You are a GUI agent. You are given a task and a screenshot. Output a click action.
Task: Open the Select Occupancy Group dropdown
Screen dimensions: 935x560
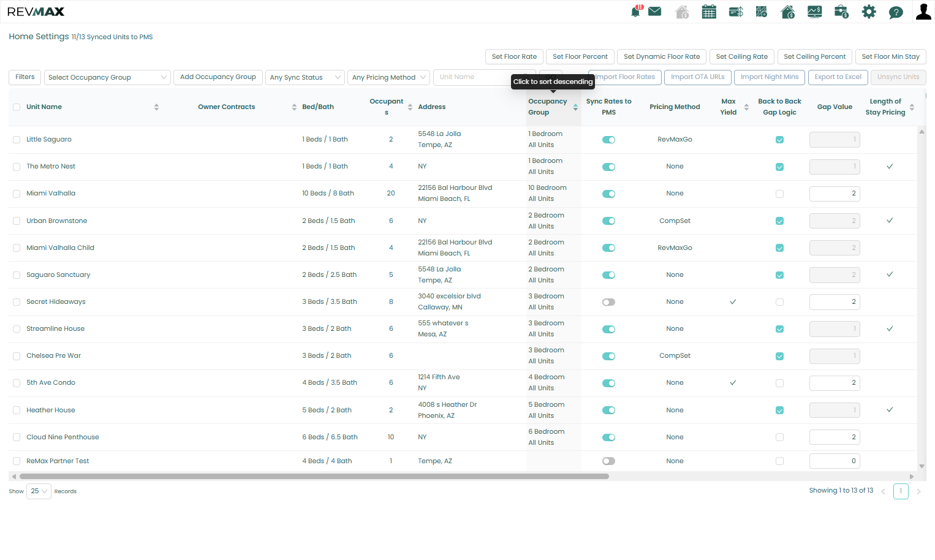coord(107,77)
